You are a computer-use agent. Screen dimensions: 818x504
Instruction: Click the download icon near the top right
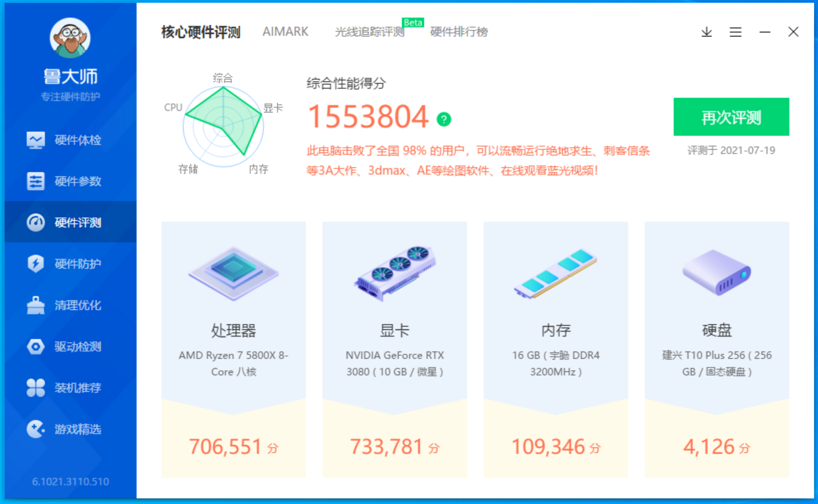[706, 32]
